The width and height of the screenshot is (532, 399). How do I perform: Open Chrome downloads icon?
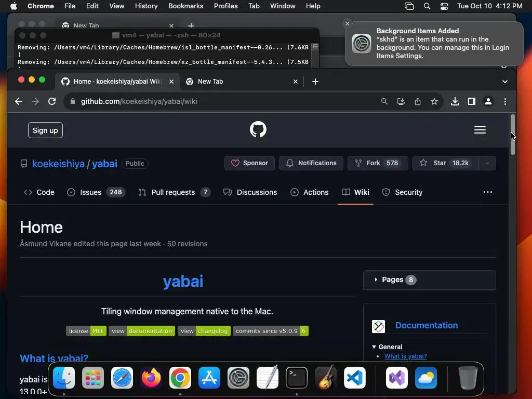tap(455, 101)
